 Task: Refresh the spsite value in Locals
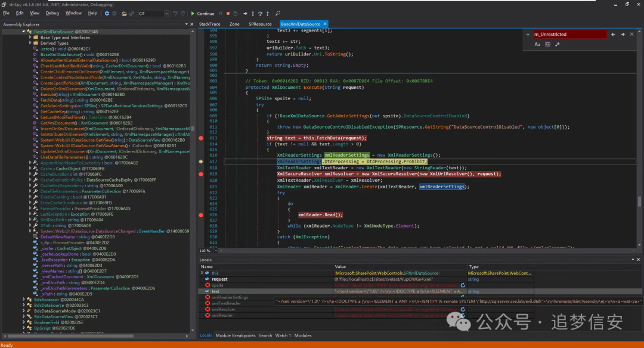click(463, 285)
